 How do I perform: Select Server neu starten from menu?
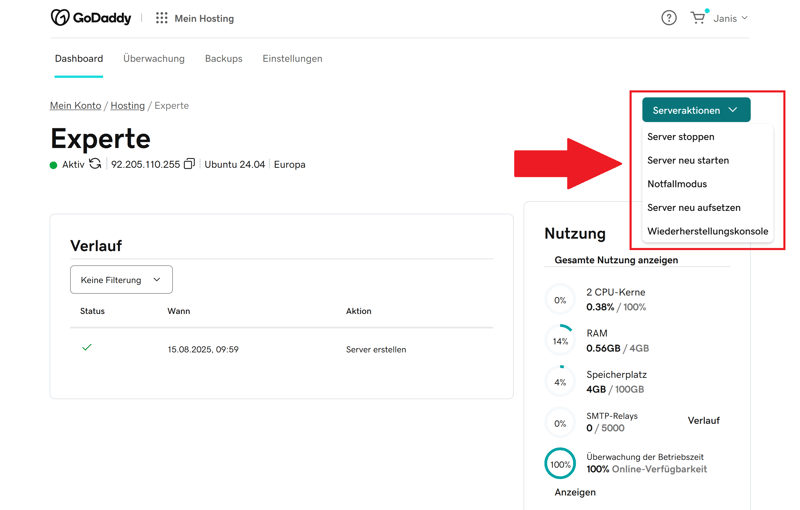coord(688,160)
